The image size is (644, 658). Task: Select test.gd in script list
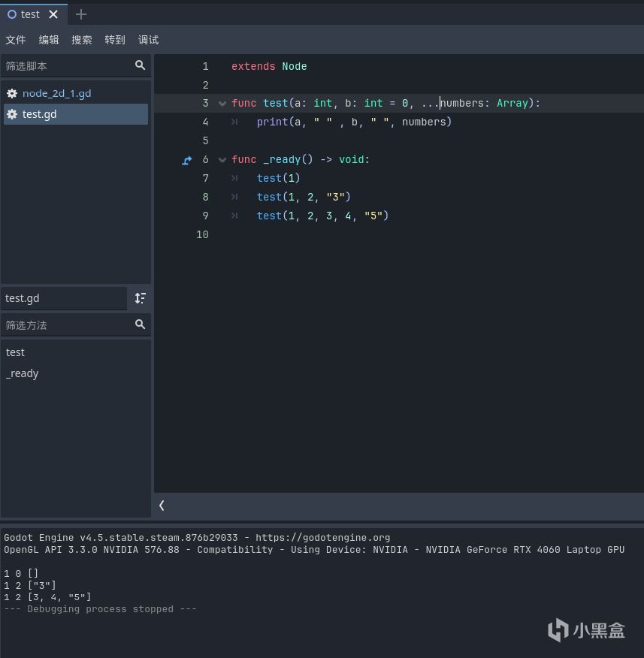76,114
